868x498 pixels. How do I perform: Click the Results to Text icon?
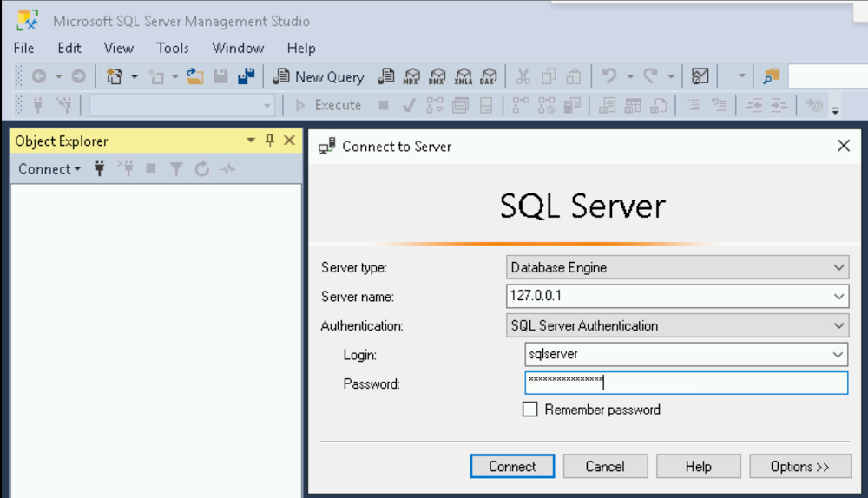tap(608, 105)
